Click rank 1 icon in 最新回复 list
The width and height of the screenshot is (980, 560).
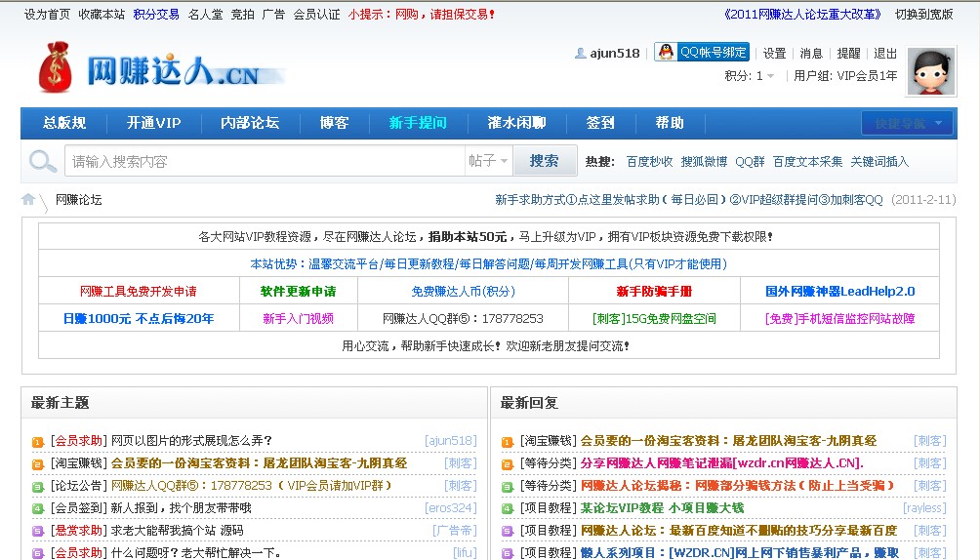(x=508, y=441)
